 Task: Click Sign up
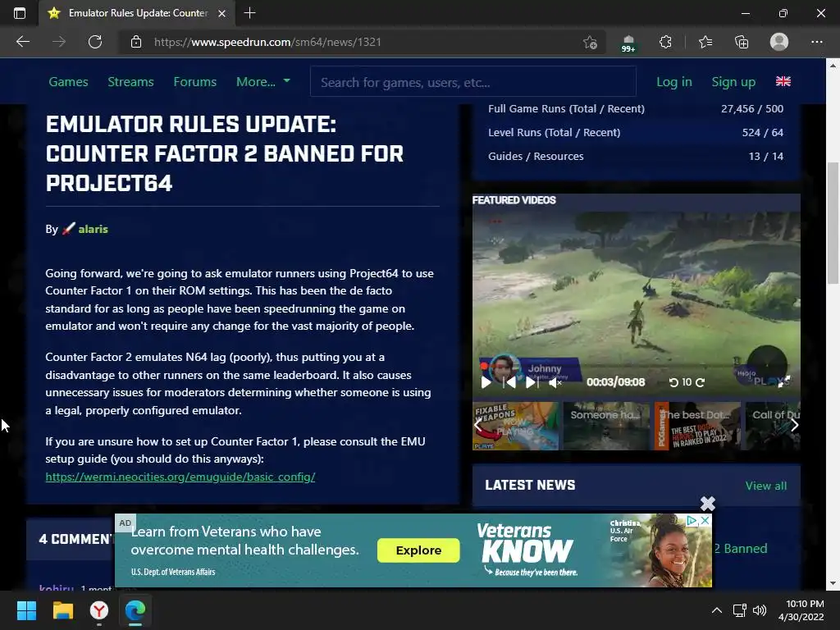pos(733,82)
